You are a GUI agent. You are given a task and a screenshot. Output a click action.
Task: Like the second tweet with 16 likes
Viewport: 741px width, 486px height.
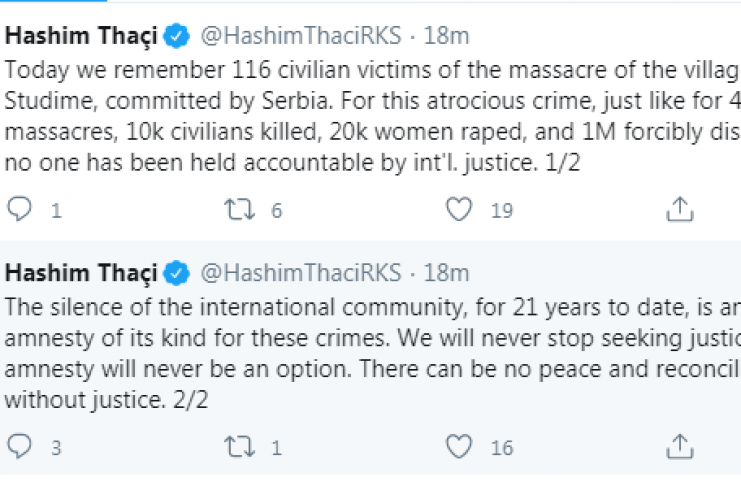459,447
